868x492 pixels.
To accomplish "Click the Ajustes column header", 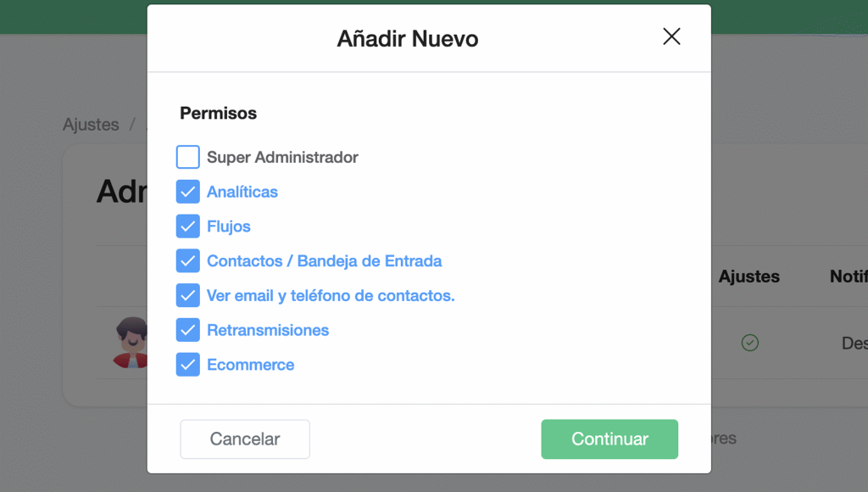I will coord(748,277).
